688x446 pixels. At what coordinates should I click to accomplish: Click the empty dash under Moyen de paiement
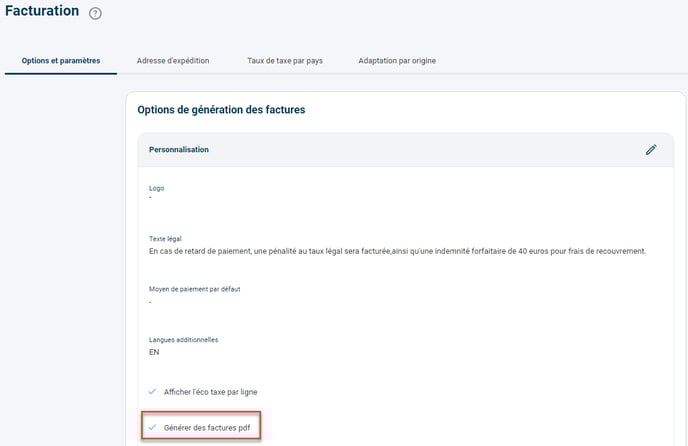pos(150,302)
